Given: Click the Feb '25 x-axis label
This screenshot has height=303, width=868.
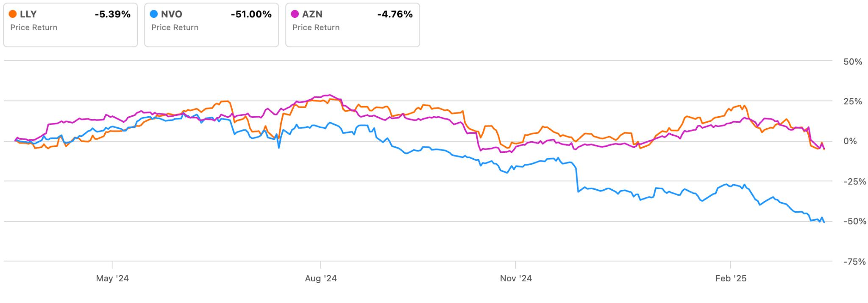Looking at the screenshot, I should (x=731, y=279).
